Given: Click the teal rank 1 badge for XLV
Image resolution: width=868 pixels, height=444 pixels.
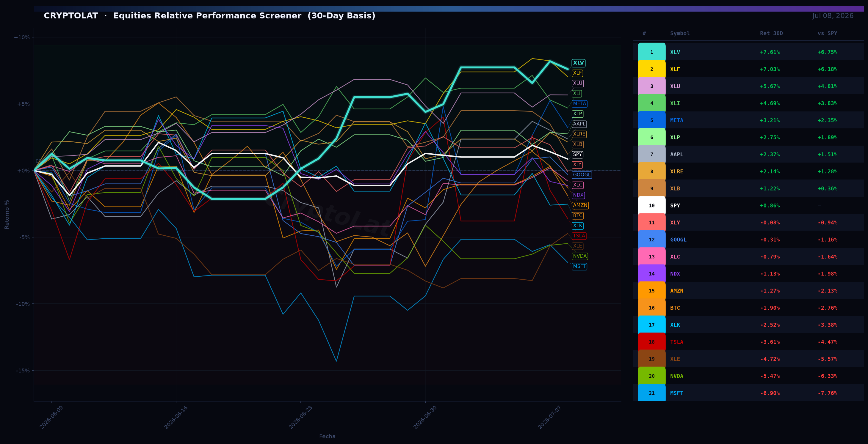Looking at the screenshot, I should (651, 52).
